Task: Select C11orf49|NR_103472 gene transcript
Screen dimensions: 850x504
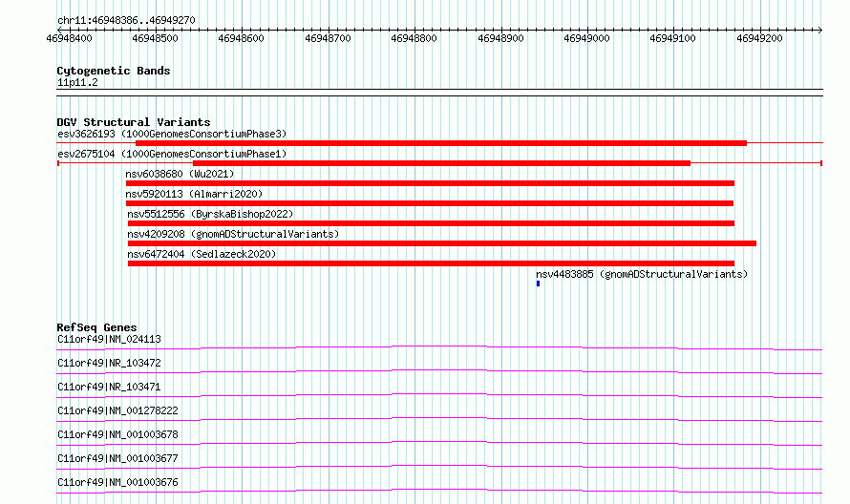Action: point(109,363)
